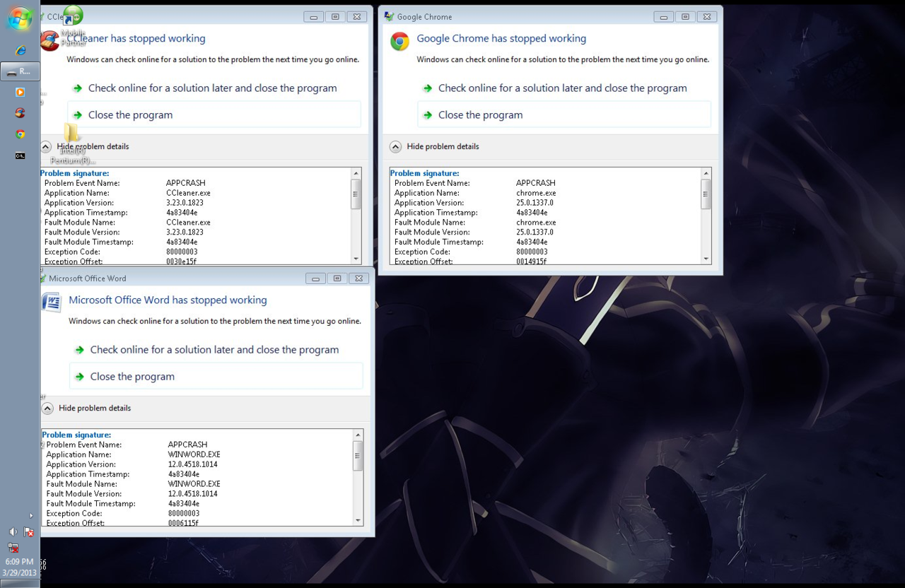
Task: Click scroll-up arrow in CCleaner details box
Action: pyautogui.click(x=356, y=173)
